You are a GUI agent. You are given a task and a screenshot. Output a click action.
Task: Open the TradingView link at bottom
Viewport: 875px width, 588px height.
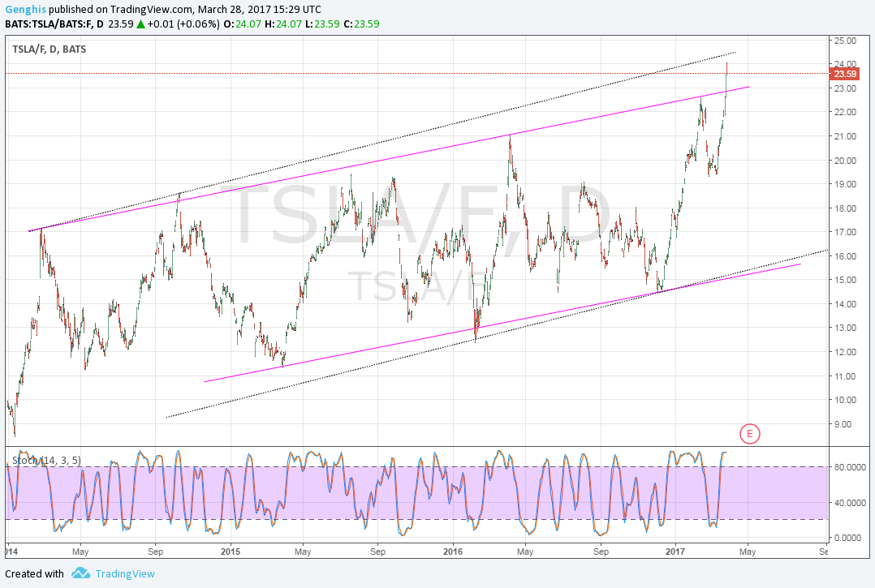(x=125, y=573)
